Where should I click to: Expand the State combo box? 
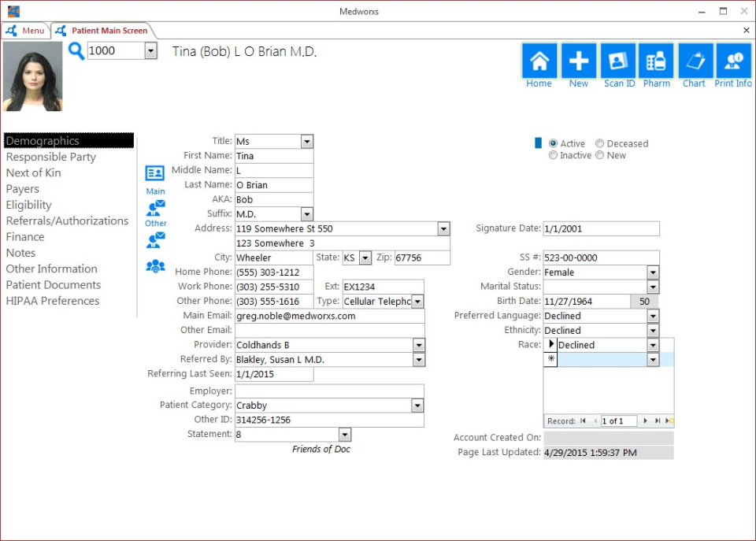point(365,258)
